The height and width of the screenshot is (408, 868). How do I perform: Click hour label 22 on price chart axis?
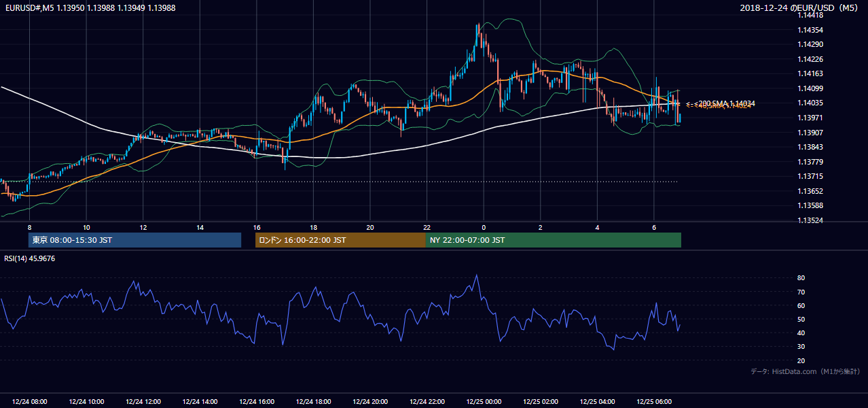coord(427,227)
